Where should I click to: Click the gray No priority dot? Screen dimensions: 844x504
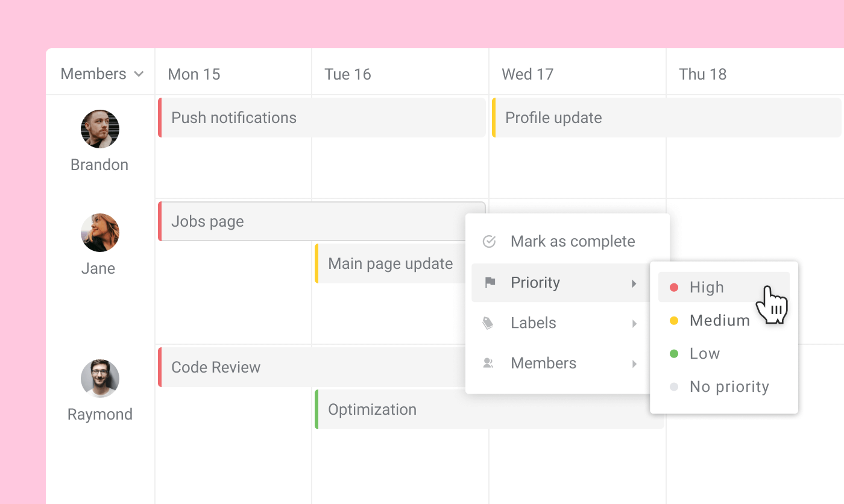tap(673, 386)
